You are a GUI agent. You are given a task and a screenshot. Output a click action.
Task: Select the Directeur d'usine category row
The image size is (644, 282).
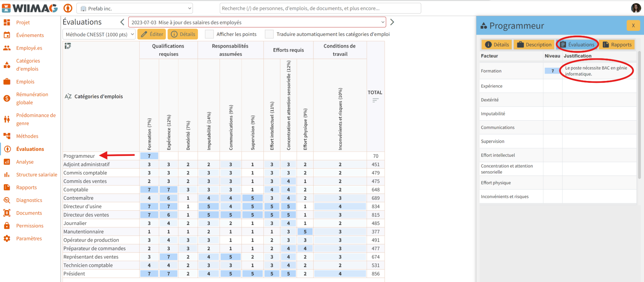(x=224, y=206)
